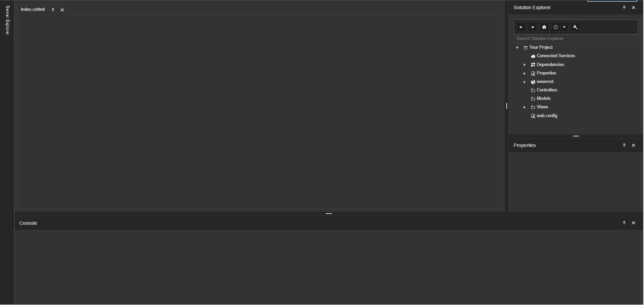The width and height of the screenshot is (644, 305).
Task: Click the Search Solution Explorer field
Action: [x=576, y=39]
